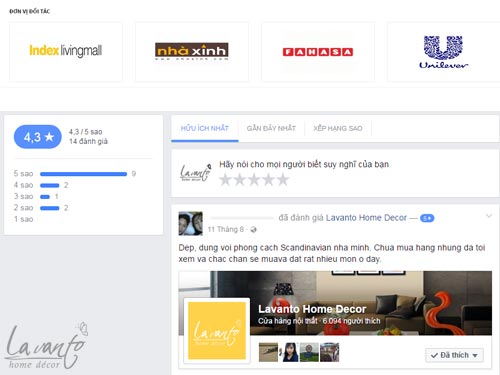Screen dimensions: 500x375
Task: Click the reviewer's profile photo thumbnail
Action: 190,223
